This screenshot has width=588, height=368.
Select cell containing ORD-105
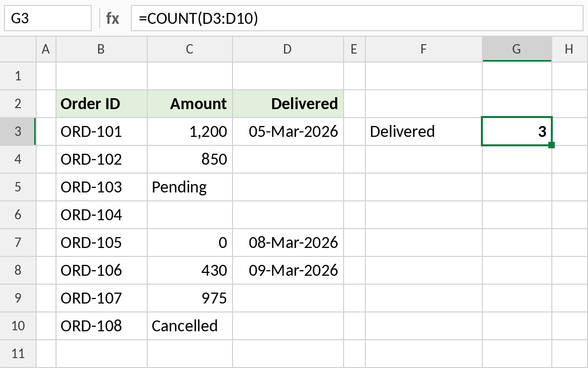tap(102, 243)
